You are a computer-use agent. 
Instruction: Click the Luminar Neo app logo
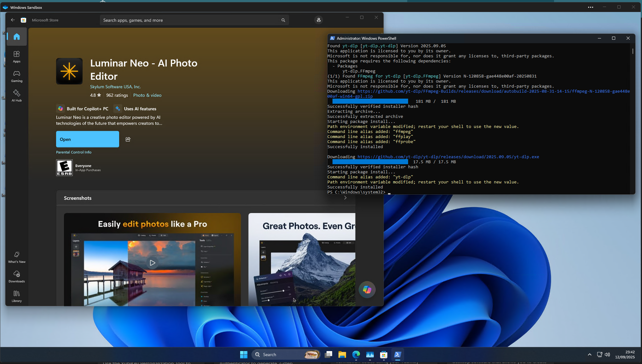(69, 71)
